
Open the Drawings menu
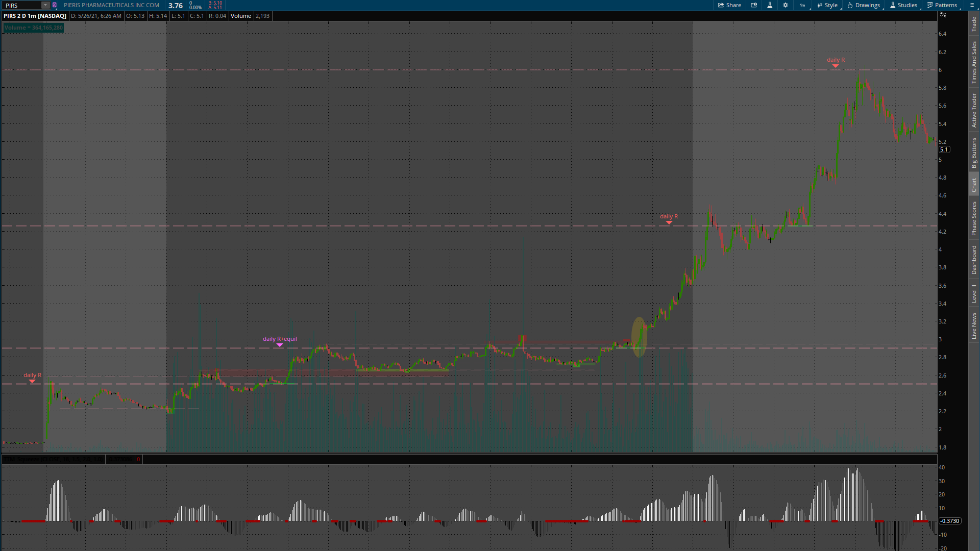[864, 5]
